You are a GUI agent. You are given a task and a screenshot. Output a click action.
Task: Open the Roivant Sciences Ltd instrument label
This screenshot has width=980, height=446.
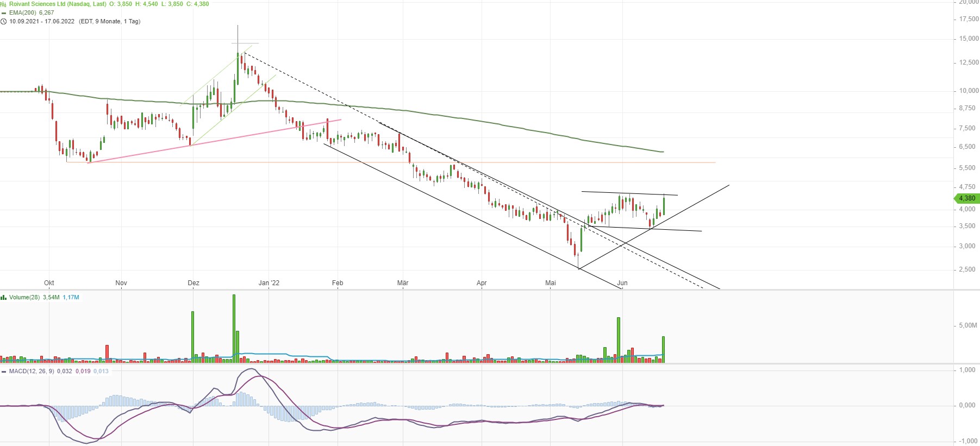pyautogui.click(x=58, y=4)
